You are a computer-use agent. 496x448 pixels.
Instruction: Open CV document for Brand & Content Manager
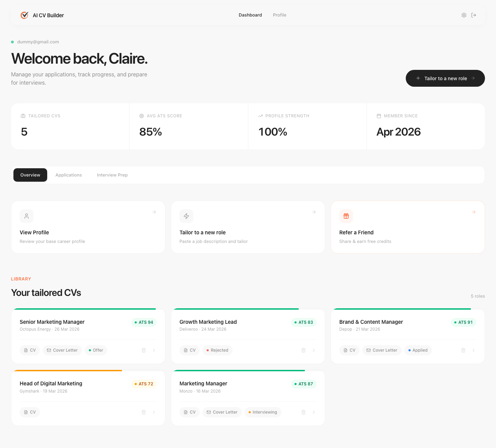click(x=350, y=350)
